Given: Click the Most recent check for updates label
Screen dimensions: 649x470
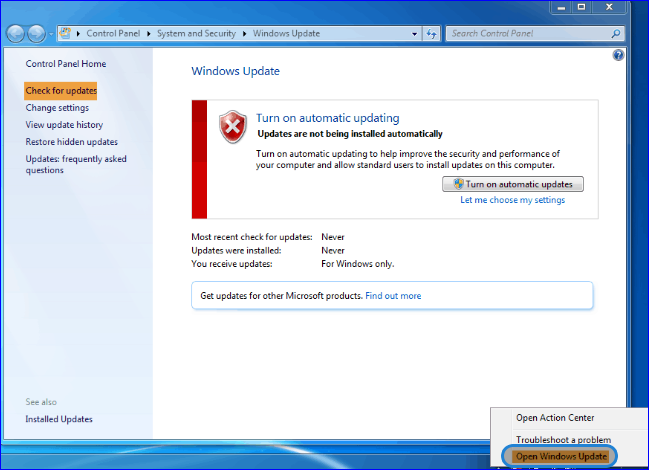Looking at the screenshot, I should click(252, 237).
